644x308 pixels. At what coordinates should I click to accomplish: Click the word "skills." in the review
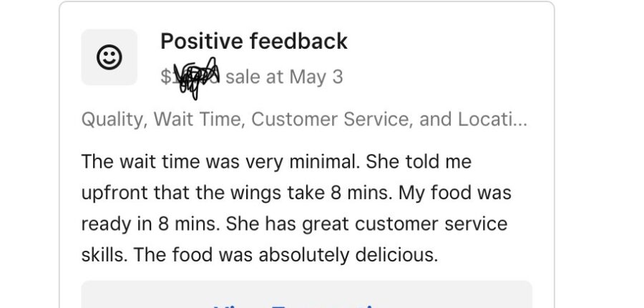[105, 255]
